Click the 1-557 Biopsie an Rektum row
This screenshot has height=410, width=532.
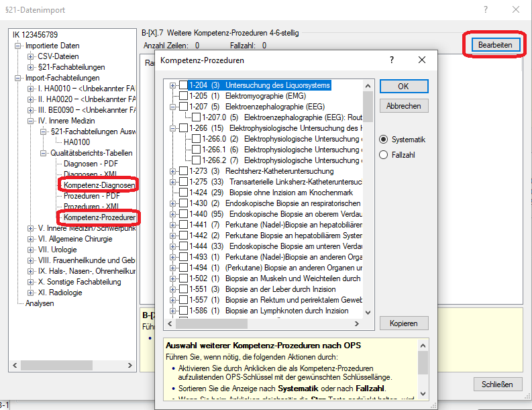276,300
